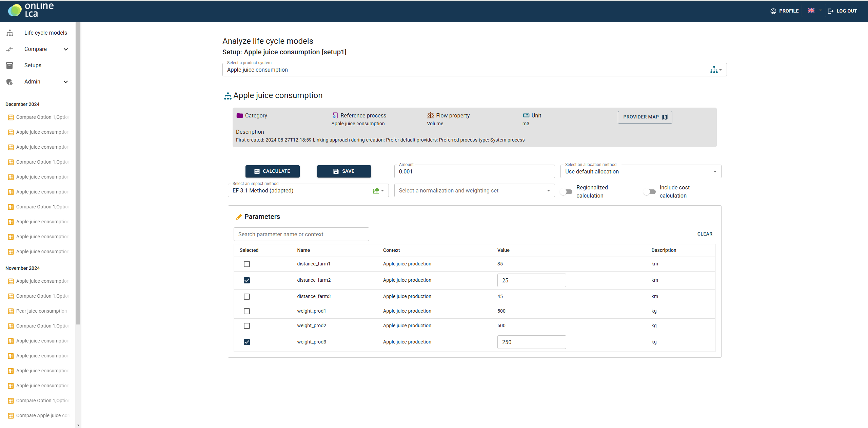Open Pear juice consumption history entry

pos(41,311)
